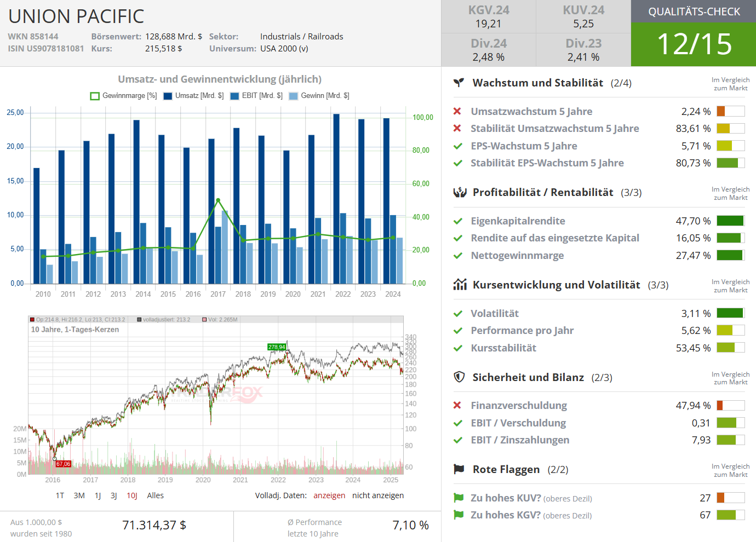Click the ISIN US9078181081 text

click(46, 49)
